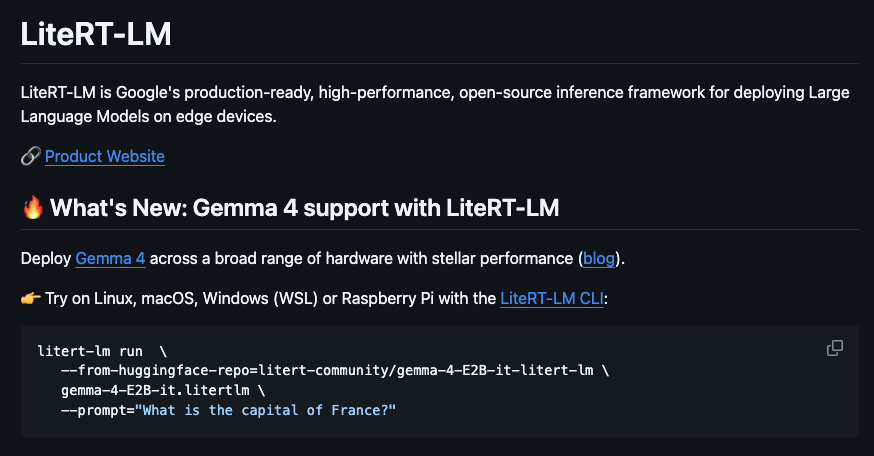Click the LiteRT-LM main page title
The image size is (874, 456).
pyautogui.click(x=96, y=34)
